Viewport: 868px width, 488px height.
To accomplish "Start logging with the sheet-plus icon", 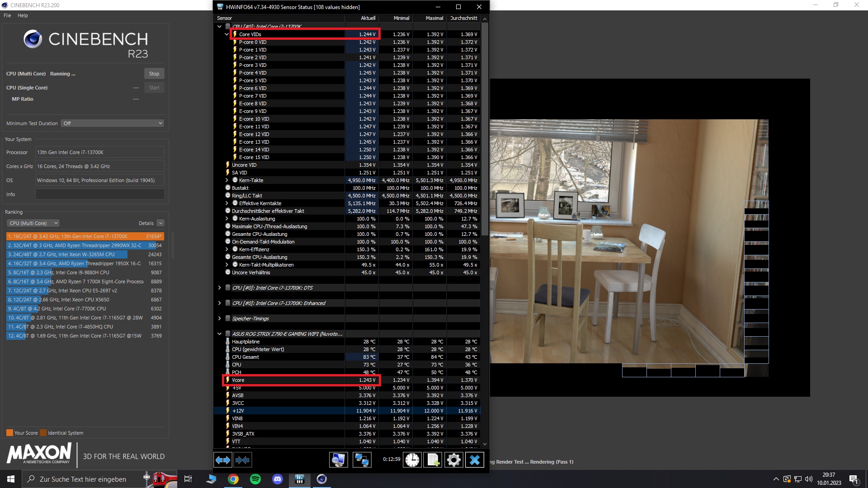I will click(x=433, y=460).
